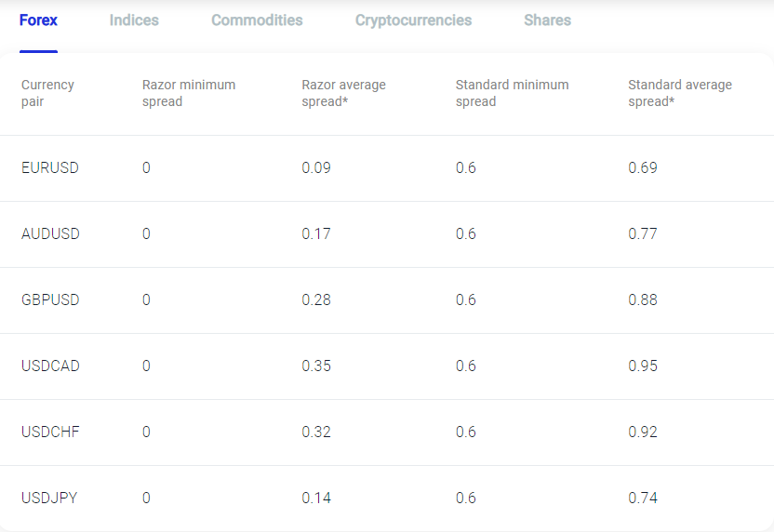Open the Commodities tab
The width and height of the screenshot is (774, 532).
(257, 20)
